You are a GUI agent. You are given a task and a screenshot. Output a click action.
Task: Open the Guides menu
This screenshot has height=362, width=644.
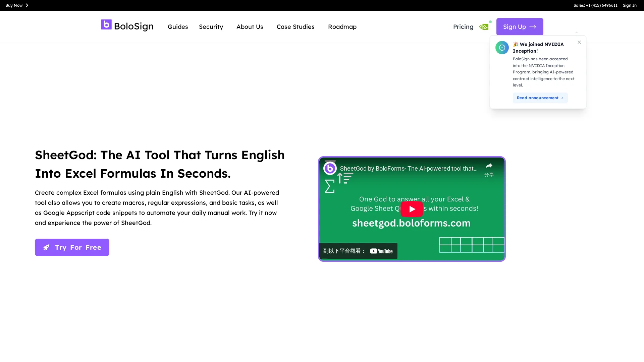(178, 27)
